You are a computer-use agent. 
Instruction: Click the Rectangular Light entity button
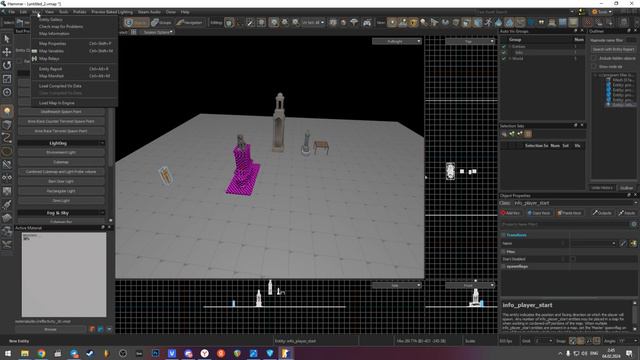[x=61, y=191]
